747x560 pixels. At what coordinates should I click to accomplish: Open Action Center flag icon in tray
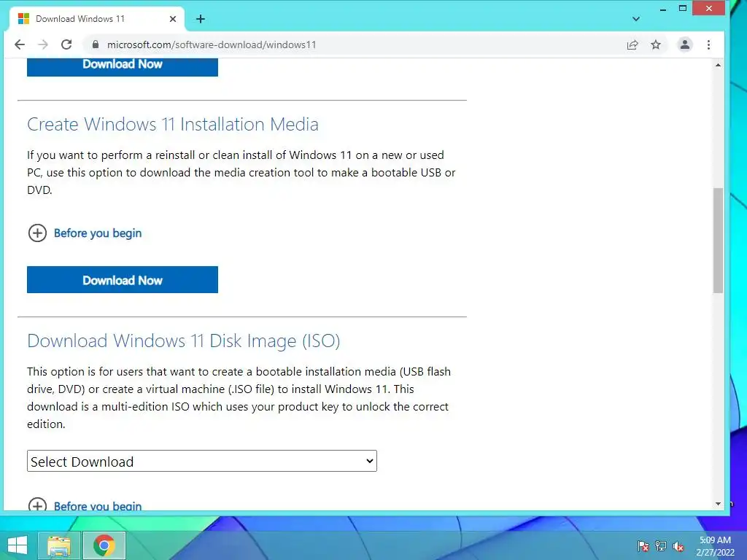tap(643, 546)
